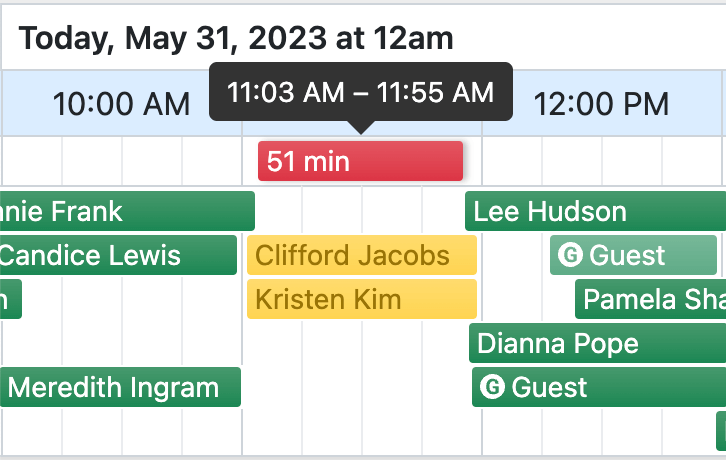The width and height of the screenshot is (726, 460).
Task: Click the event ending in "nie Frank"
Action: click(126, 212)
